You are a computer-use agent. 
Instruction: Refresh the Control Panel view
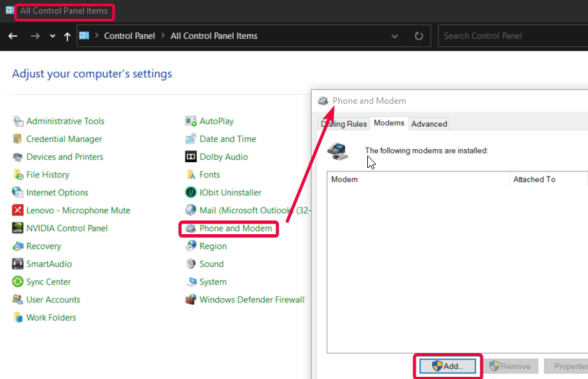[x=418, y=36]
